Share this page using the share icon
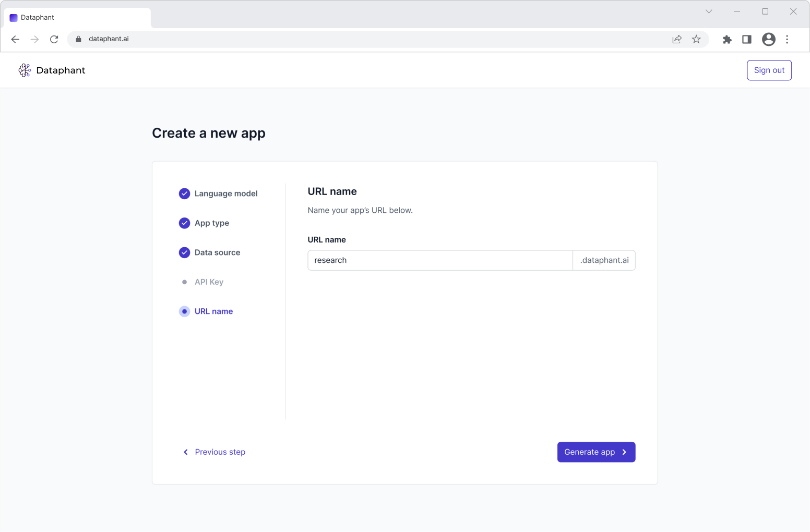 (x=677, y=39)
